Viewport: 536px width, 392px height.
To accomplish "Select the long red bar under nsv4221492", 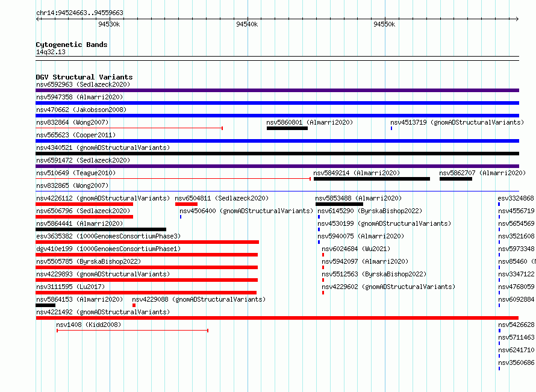I will (277, 318).
